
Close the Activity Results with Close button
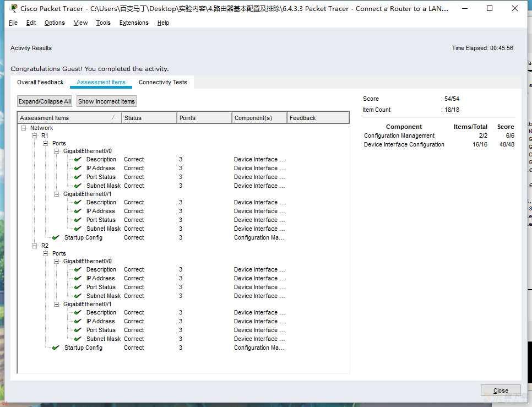click(501, 390)
